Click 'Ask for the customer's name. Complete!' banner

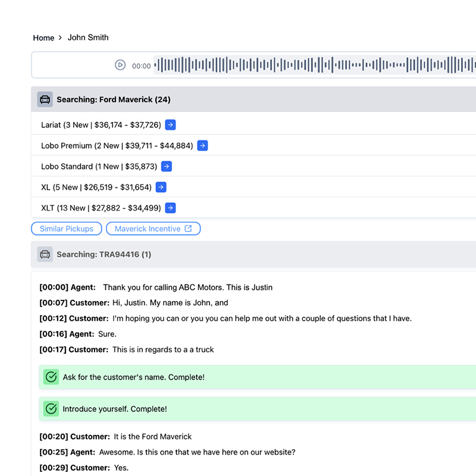pos(258,377)
